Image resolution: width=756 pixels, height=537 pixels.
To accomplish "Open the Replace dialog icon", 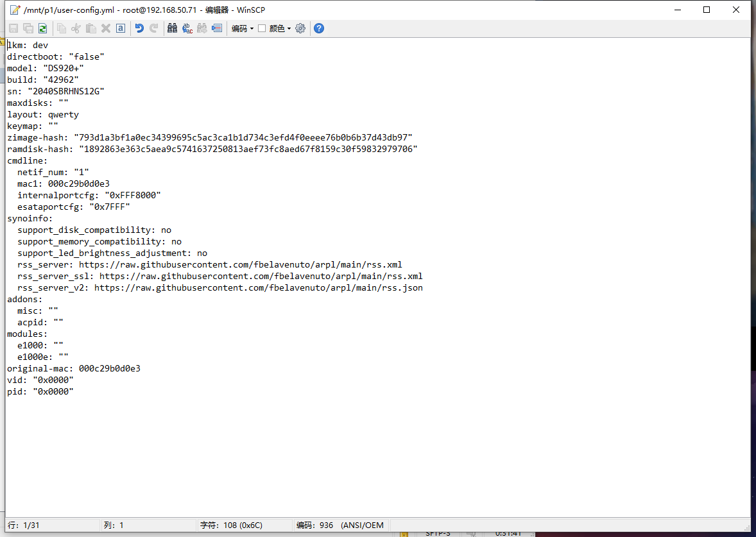I will [187, 28].
